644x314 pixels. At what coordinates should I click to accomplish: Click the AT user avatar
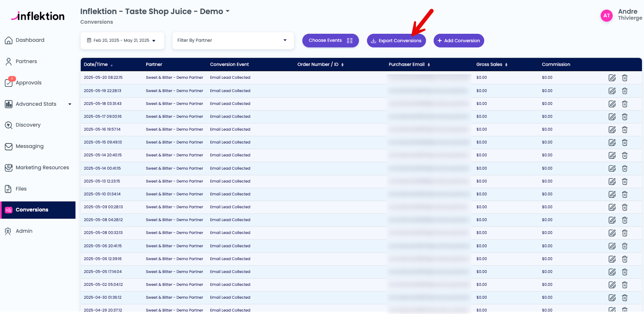[x=606, y=16]
